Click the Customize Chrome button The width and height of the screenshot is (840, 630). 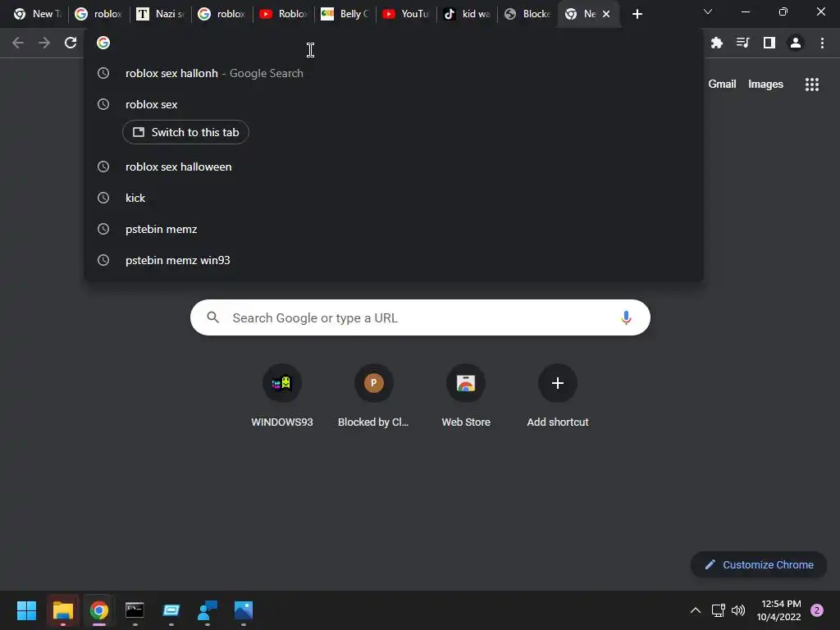point(759,564)
